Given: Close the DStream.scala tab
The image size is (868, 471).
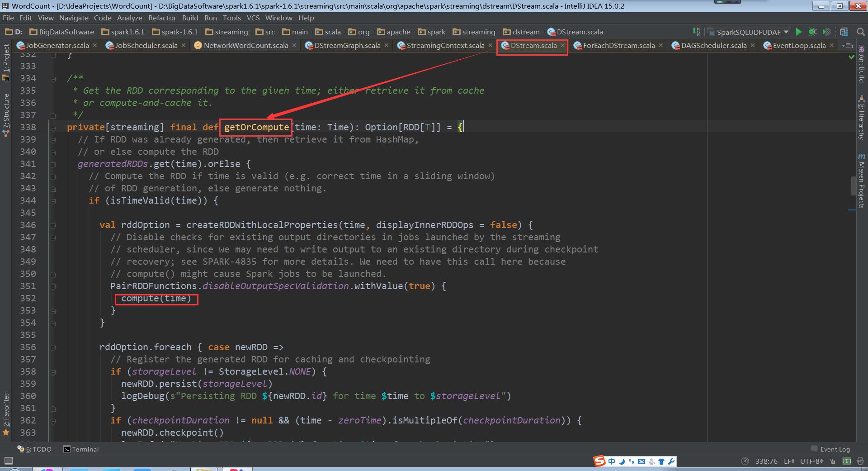Looking at the screenshot, I should click(x=562, y=45).
